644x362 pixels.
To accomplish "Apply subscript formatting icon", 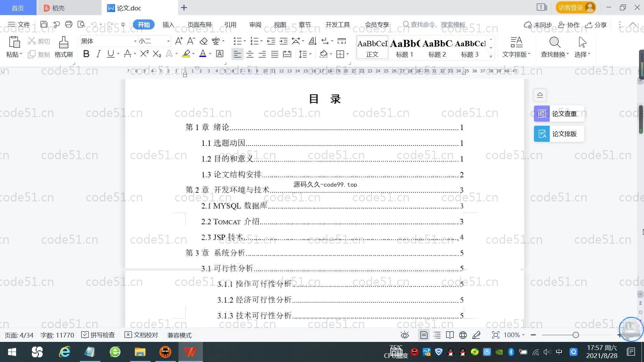I will [157, 54].
